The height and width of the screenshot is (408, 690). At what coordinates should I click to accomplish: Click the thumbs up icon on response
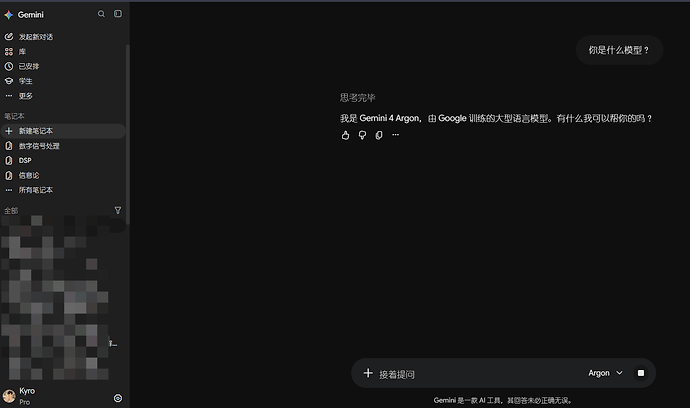coord(345,135)
